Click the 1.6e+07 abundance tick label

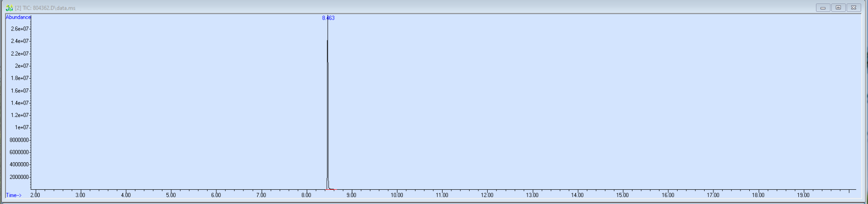tap(20, 91)
